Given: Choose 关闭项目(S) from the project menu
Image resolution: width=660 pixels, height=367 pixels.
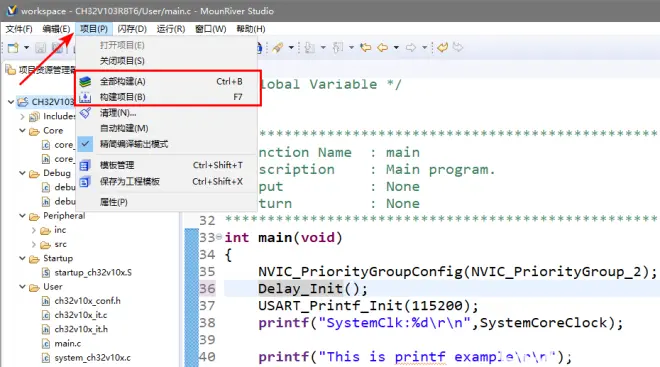Looking at the screenshot, I should [167, 61].
